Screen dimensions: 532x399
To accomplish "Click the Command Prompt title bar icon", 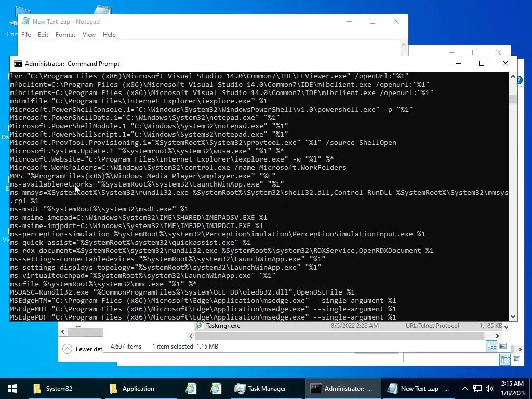I will pyautogui.click(x=18, y=64).
